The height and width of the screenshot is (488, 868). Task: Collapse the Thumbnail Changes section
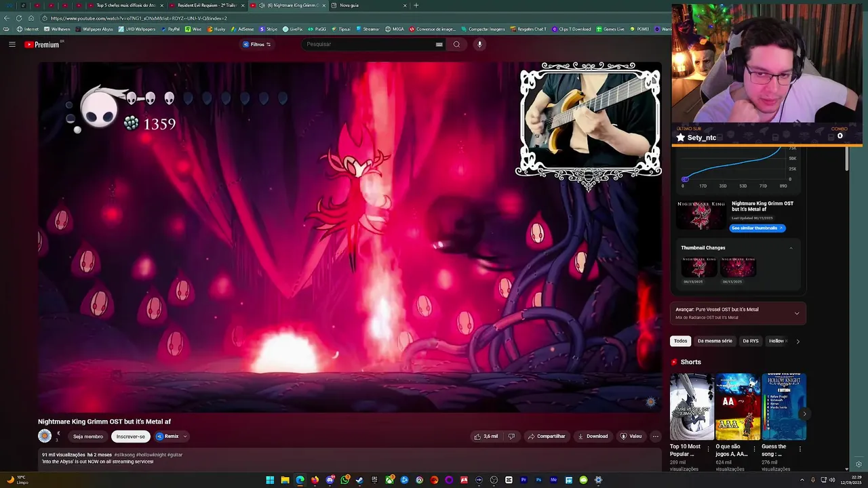click(x=791, y=248)
